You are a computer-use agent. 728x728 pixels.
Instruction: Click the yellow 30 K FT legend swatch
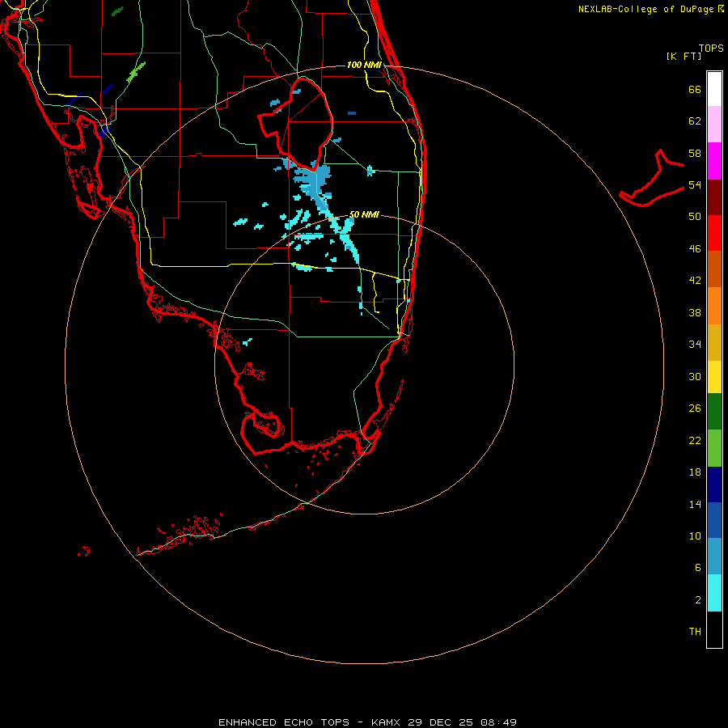714,377
